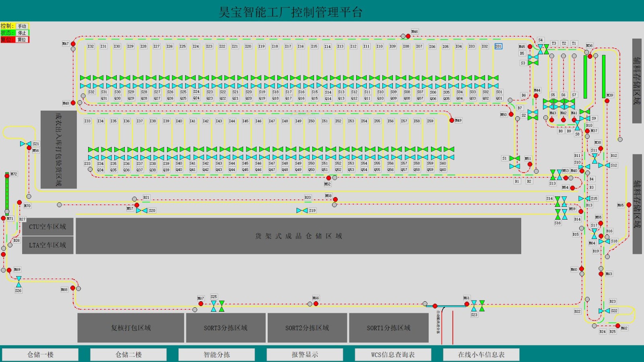Open the 在线小车信息表 button

481,354
